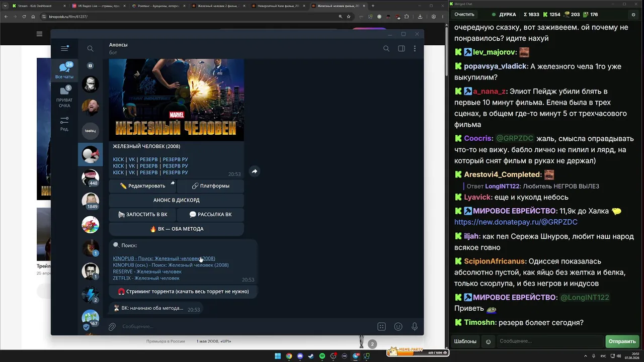Search messages in the Анонсы chat
Image resolution: width=644 pixels, height=362 pixels.
[x=386, y=49]
